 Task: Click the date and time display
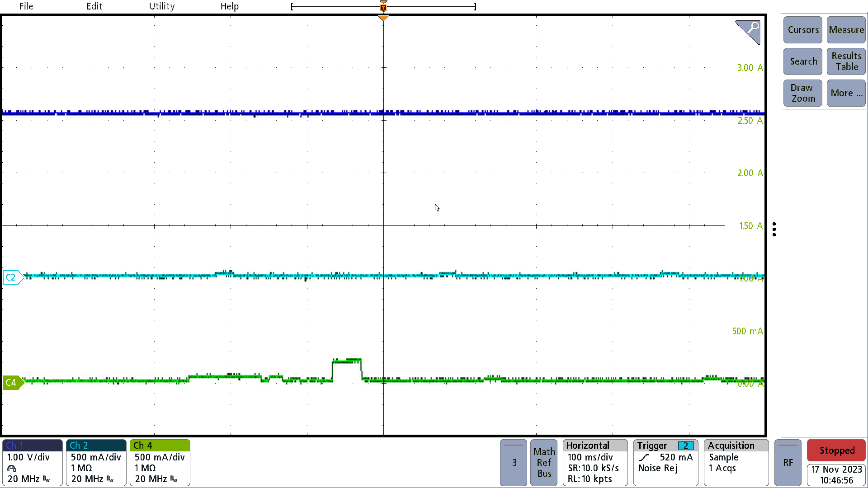tap(837, 475)
